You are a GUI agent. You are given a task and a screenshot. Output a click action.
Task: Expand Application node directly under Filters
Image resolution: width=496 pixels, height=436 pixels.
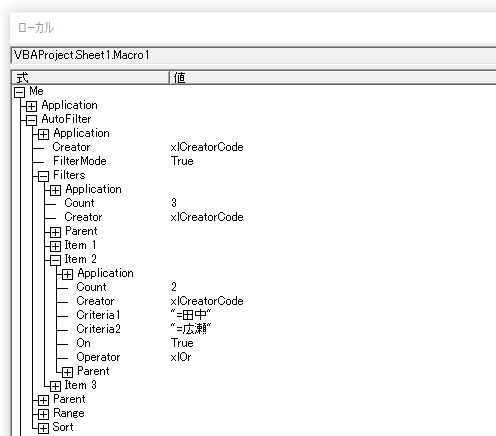pyautogui.click(x=55, y=190)
